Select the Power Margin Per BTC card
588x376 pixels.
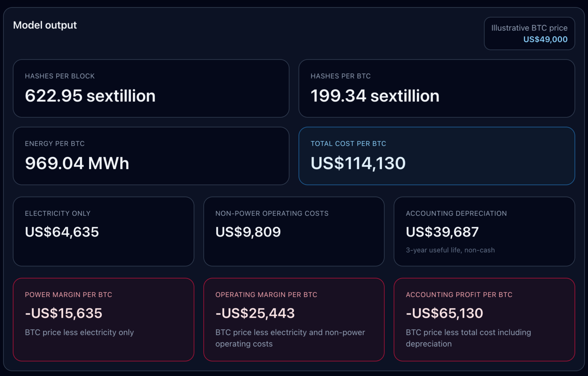[x=103, y=319]
